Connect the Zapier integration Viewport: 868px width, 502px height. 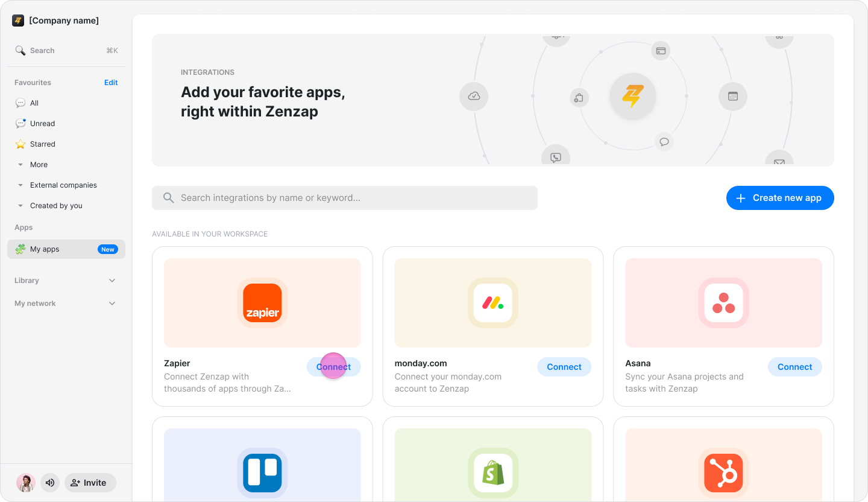pyautogui.click(x=333, y=367)
